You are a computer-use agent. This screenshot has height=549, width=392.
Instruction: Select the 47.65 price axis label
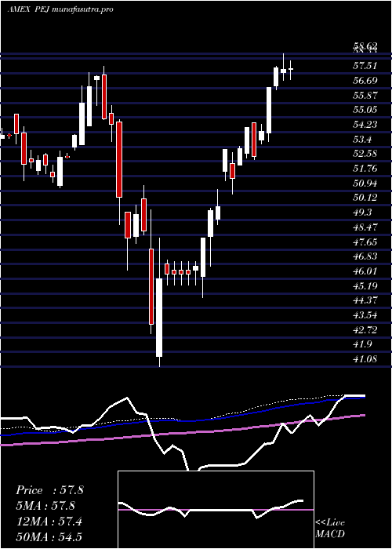pyautogui.click(x=365, y=242)
